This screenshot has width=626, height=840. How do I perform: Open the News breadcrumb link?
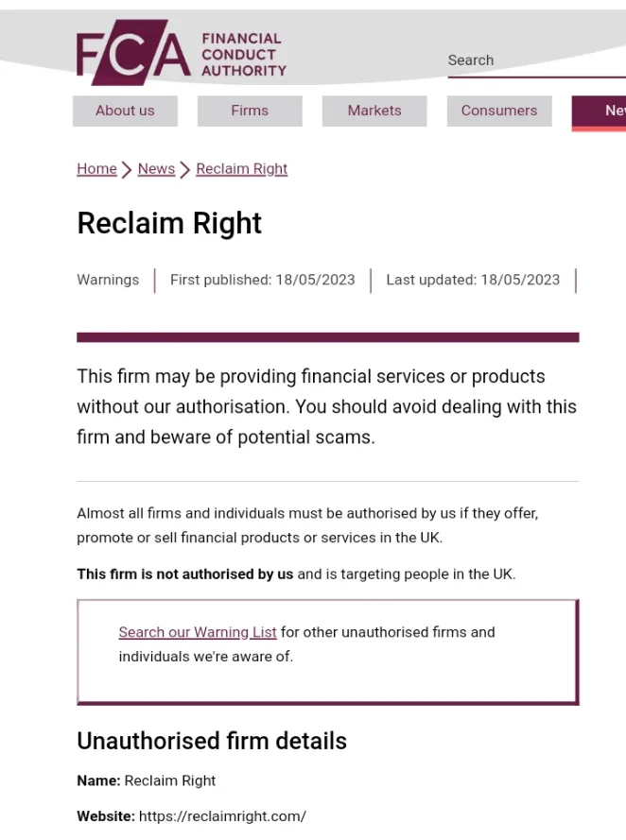coord(156,169)
